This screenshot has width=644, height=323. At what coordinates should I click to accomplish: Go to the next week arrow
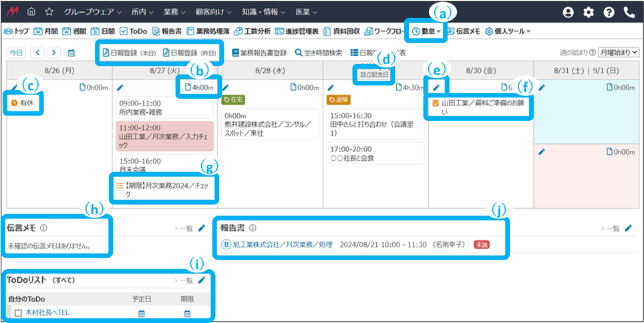click(53, 53)
